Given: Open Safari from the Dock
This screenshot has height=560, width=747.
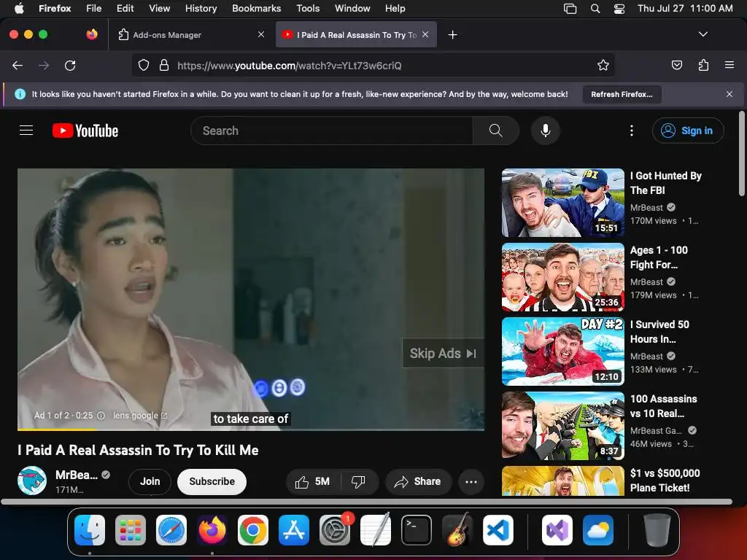Looking at the screenshot, I should (171, 530).
